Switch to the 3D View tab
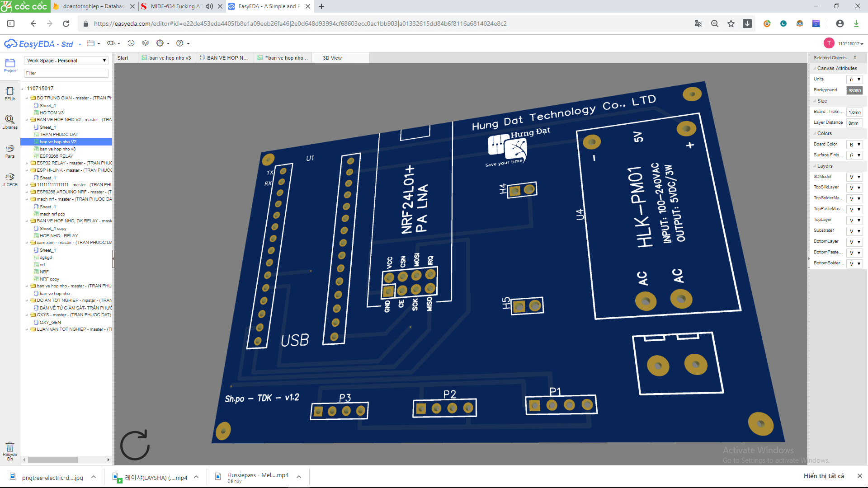Viewport: 868px width, 488px height. click(332, 58)
